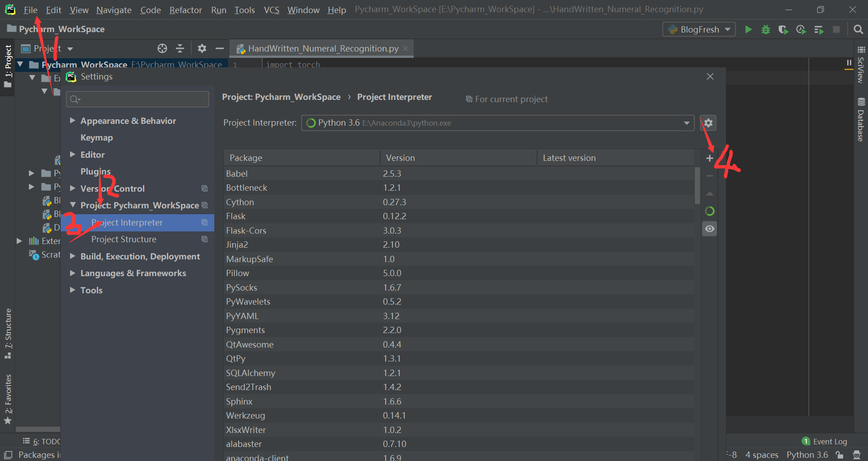
Task: Open the SciView tool window
Action: pyautogui.click(x=861, y=64)
